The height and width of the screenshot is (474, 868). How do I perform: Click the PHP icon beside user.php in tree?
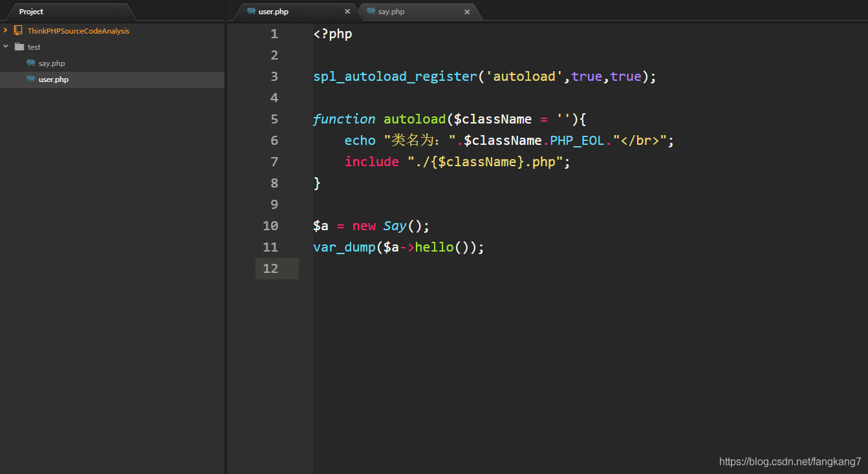30,80
